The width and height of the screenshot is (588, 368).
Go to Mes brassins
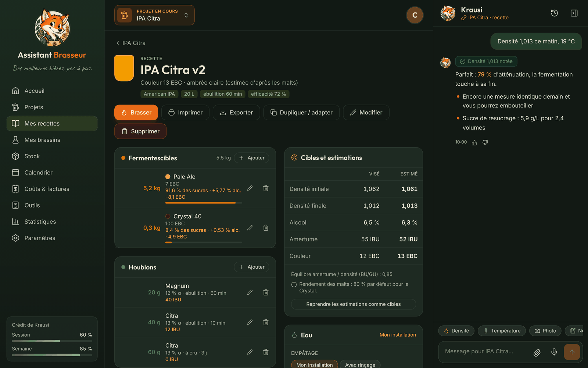point(52,140)
